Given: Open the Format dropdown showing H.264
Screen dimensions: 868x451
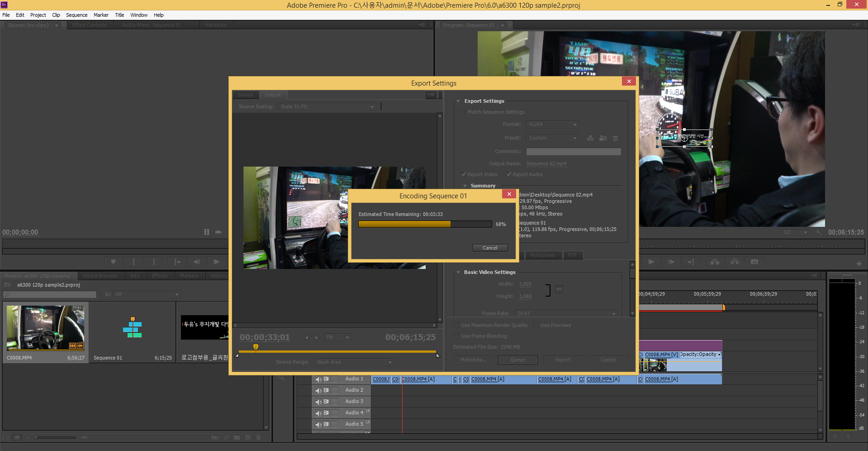Looking at the screenshot, I should tap(552, 124).
